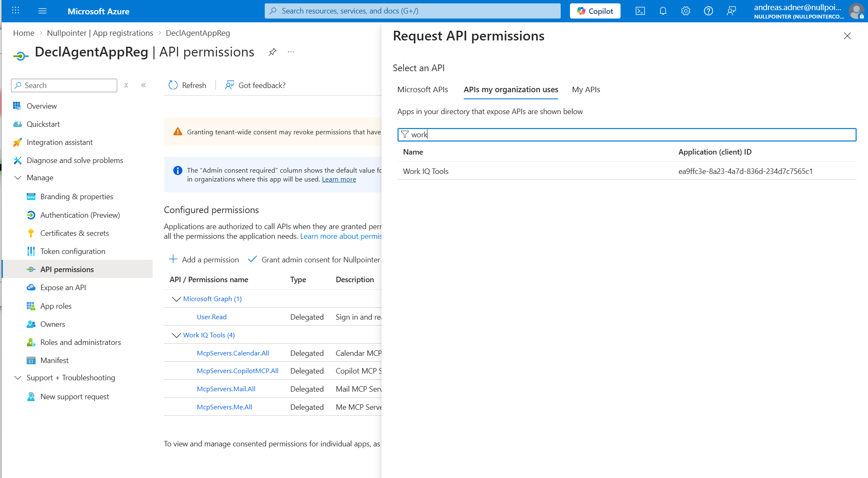Open the Copilot button
Image resolution: width=868 pixels, height=478 pixels.
pyautogui.click(x=595, y=11)
